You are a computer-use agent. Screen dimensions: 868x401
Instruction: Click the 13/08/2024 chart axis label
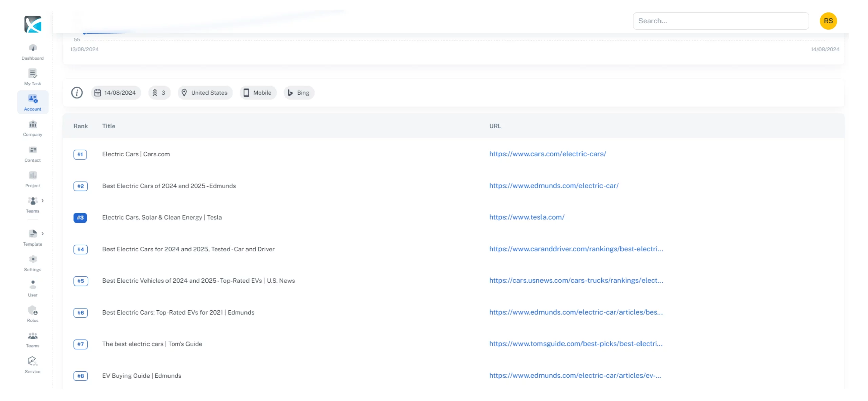84,49
